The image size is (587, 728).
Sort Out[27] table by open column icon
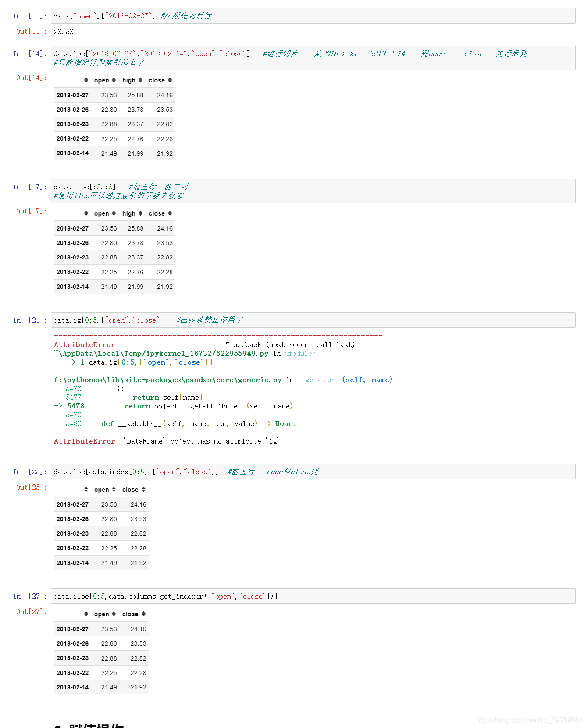(114, 614)
